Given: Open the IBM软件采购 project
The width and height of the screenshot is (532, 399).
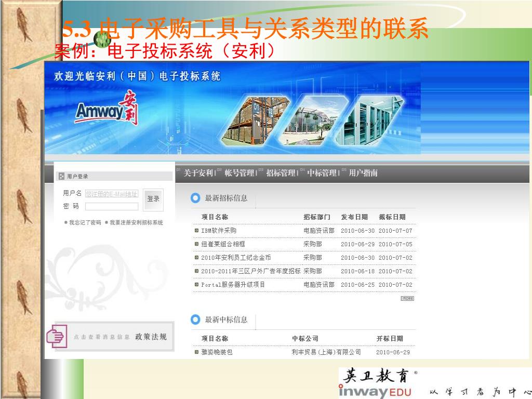Looking at the screenshot, I should pos(219,231).
